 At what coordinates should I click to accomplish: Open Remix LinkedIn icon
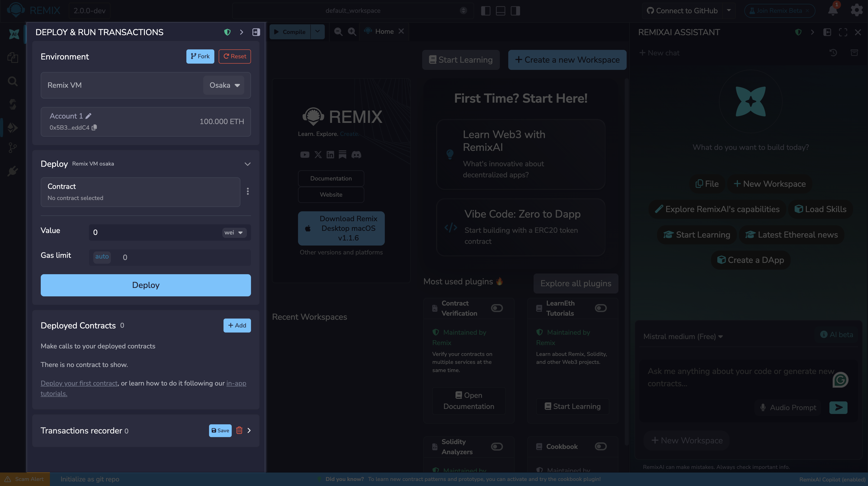(x=330, y=155)
